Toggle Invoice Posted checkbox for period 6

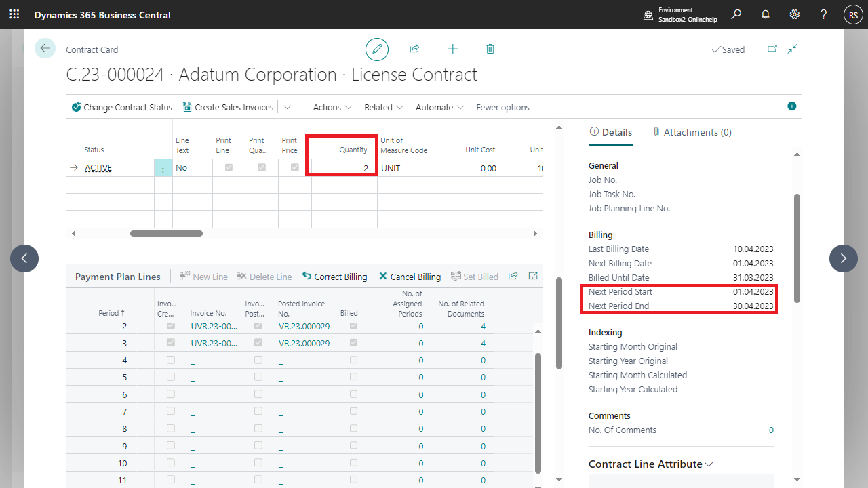(x=258, y=394)
